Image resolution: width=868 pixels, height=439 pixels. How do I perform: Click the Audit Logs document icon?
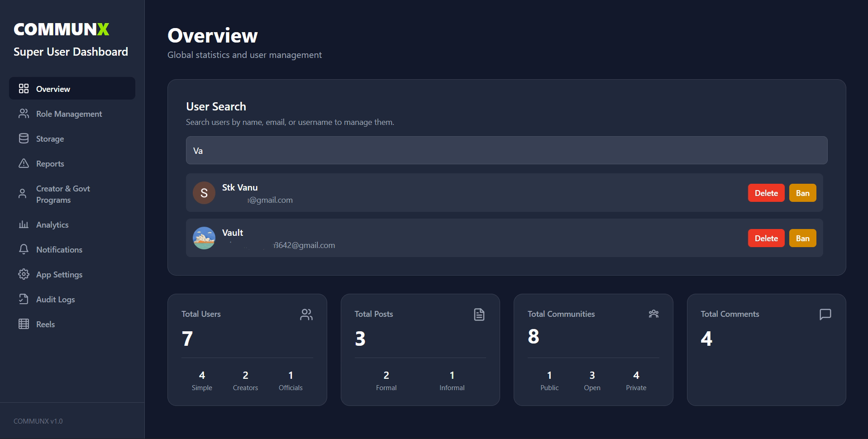(x=24, y=299)
